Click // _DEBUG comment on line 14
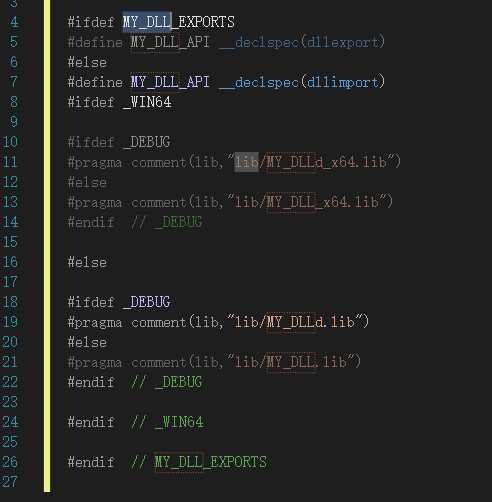The width and height of the screenshot is (492, 502). click(x=166, y=222)
